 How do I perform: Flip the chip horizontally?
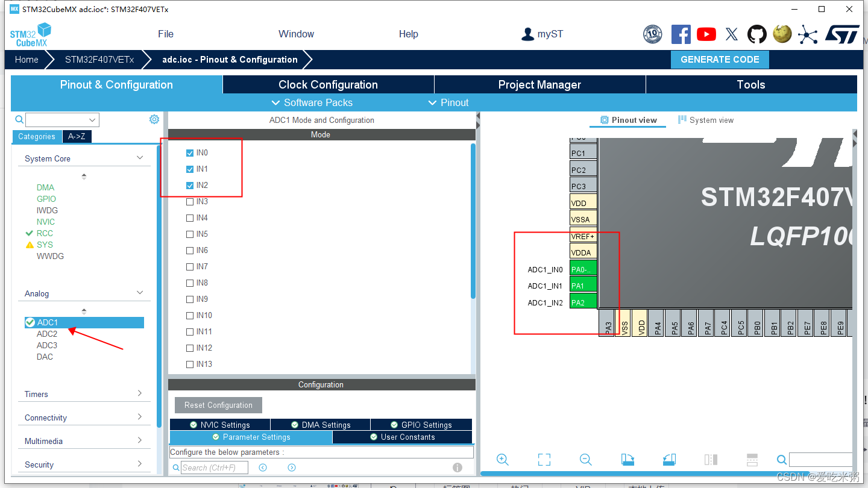tap(711, 460)
